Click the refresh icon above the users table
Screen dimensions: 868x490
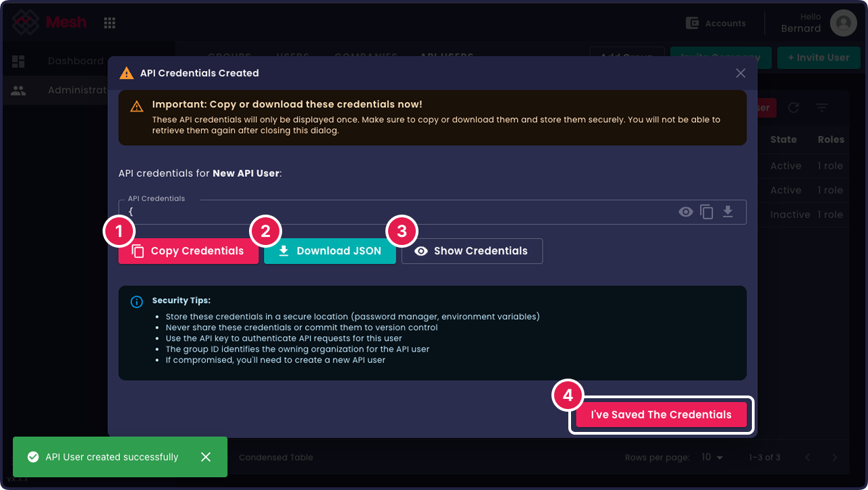pyautogui.click(x=794, y=107)
